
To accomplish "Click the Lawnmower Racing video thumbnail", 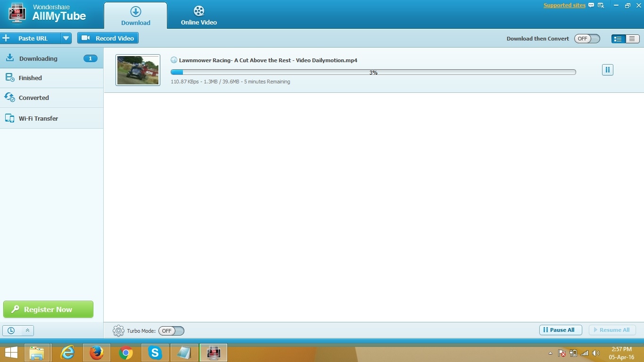I will coord(138,70).
